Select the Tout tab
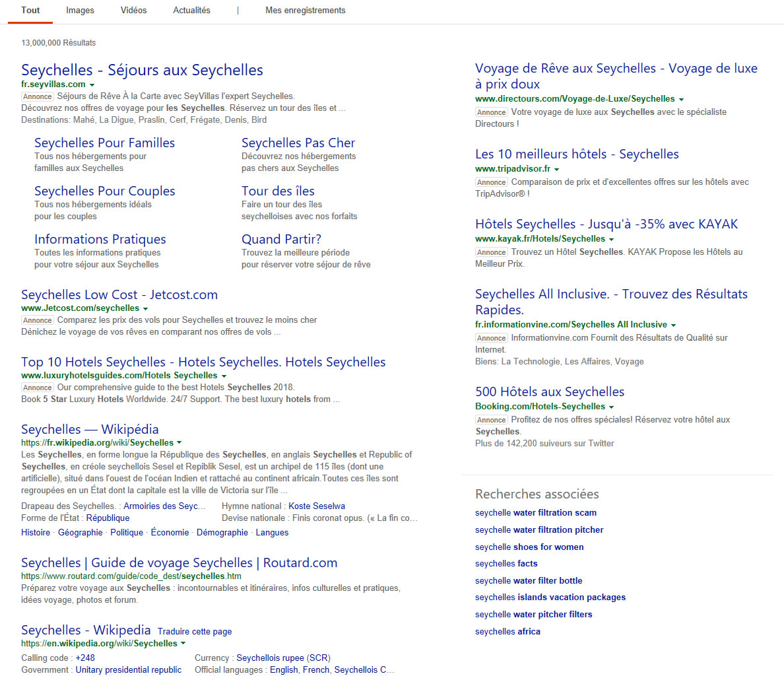Image resolution: width=784 pixels, height=682 pixels. click(30, 11)
